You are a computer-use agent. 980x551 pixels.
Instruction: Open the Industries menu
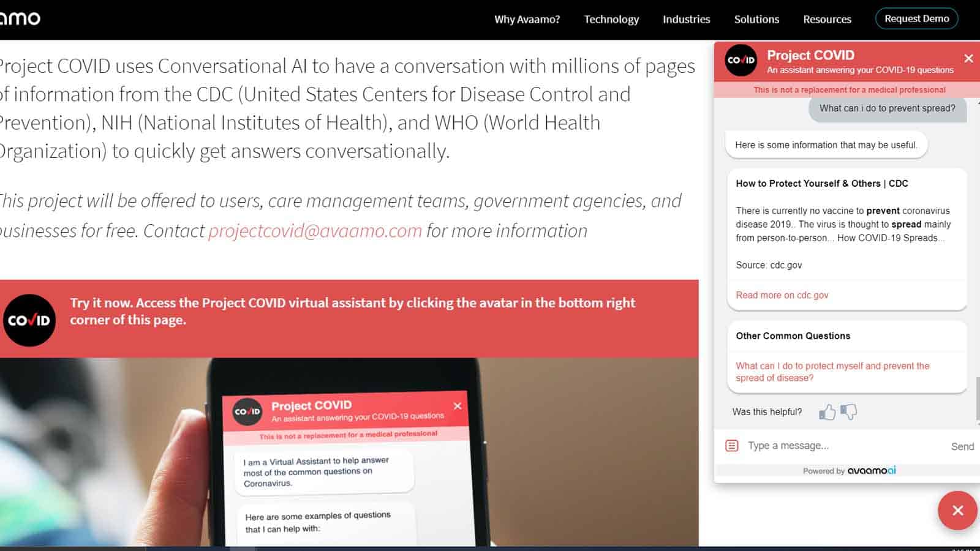(687, 19)
